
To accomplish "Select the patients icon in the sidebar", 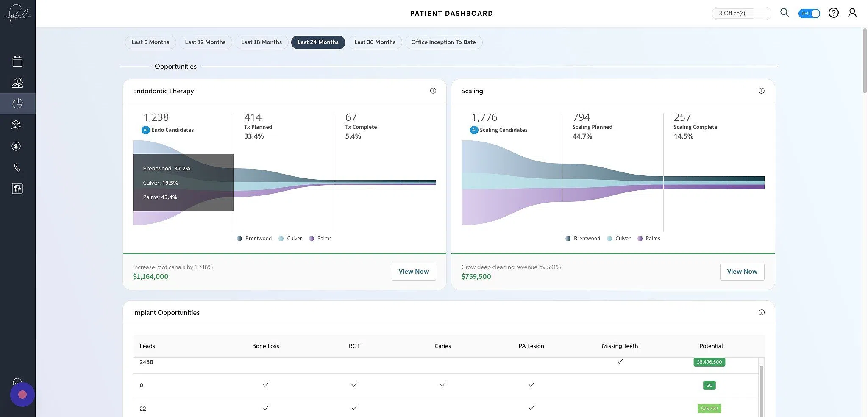I will (17, 82).
